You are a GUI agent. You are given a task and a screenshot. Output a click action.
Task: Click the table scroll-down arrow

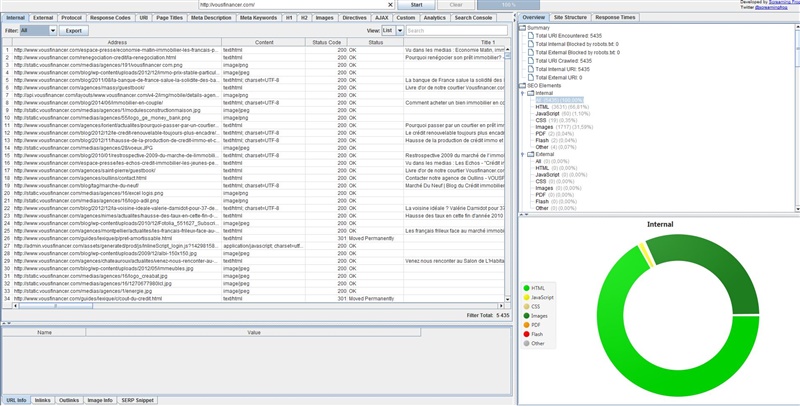[x=508, y=299]
